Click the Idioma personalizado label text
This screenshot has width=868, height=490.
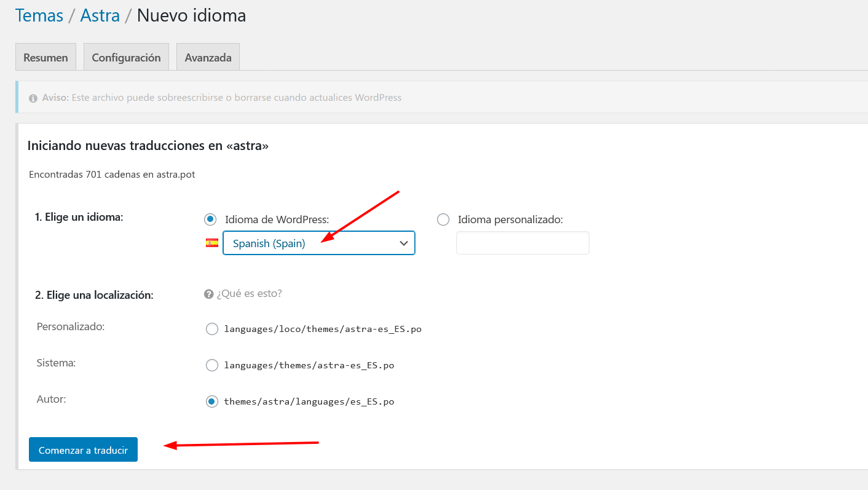point(510,219)
